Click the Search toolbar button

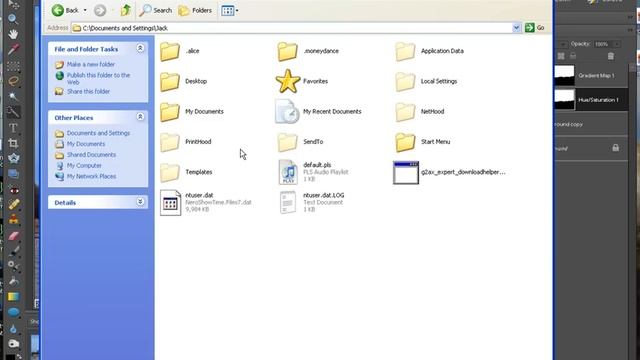point(155,10)
